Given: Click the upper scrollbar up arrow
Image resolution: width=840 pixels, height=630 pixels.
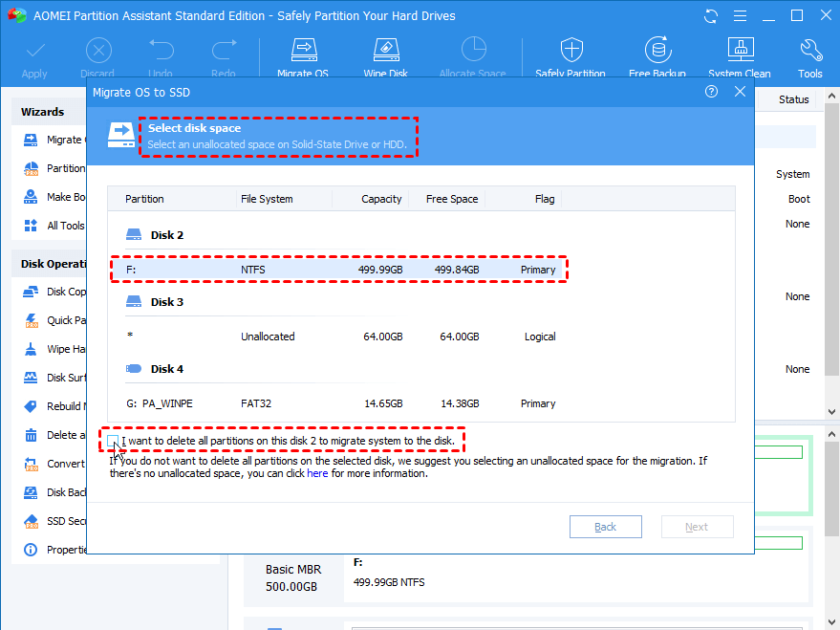Looking at the screenshot, I should (831, 96).
